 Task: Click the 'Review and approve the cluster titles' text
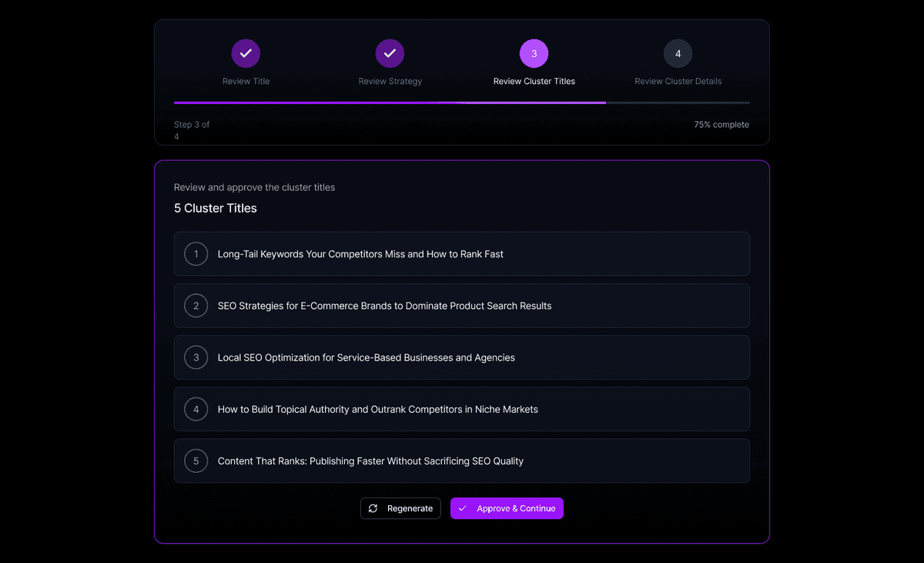[x=254, y=187]
